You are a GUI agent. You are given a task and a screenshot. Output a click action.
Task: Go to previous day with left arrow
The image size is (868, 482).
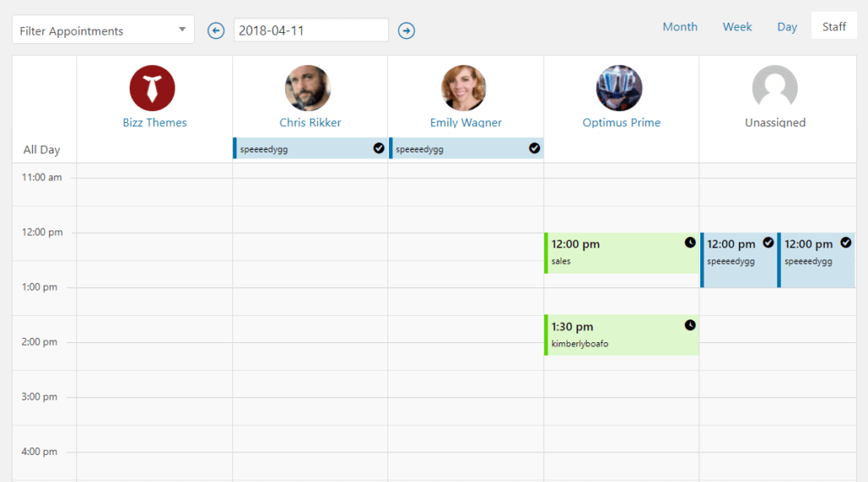click(x=216, y=30)
